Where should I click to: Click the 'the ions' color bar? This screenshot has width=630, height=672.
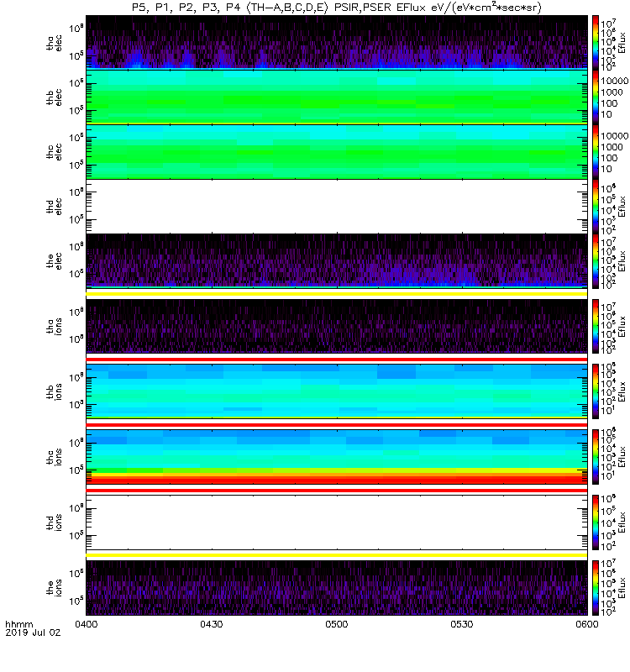tap(596, 587)
